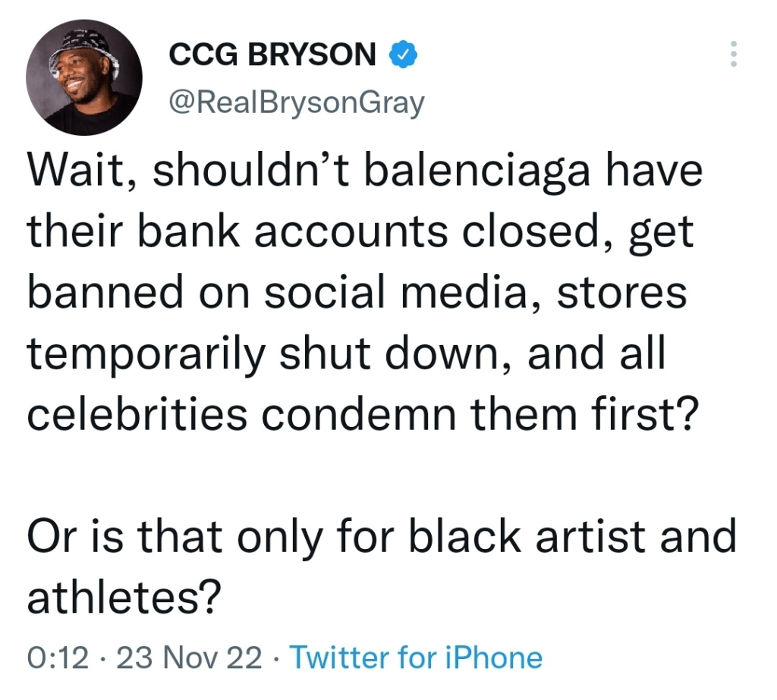Open the three-dot more options menu
Screen dimensions: 777x700
point(733,54)
